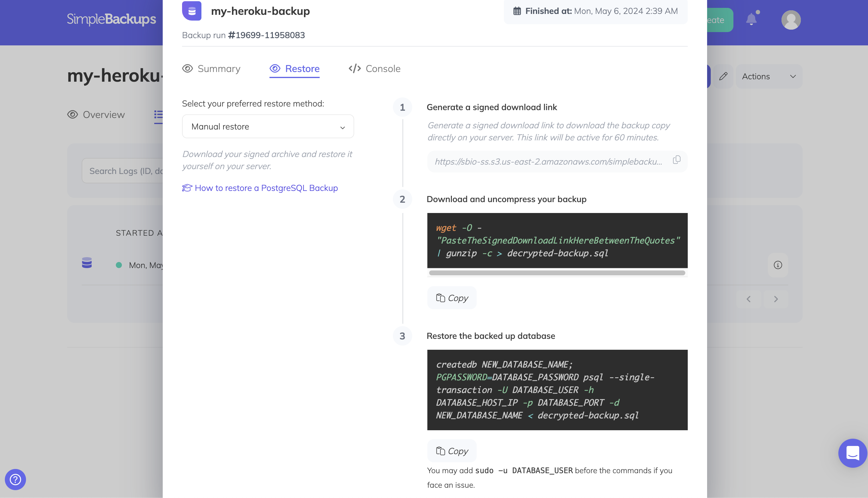This screenshot has height=498, width=868.
Task: Click the pencil edit icon near Actions
Action: point(724,76)
